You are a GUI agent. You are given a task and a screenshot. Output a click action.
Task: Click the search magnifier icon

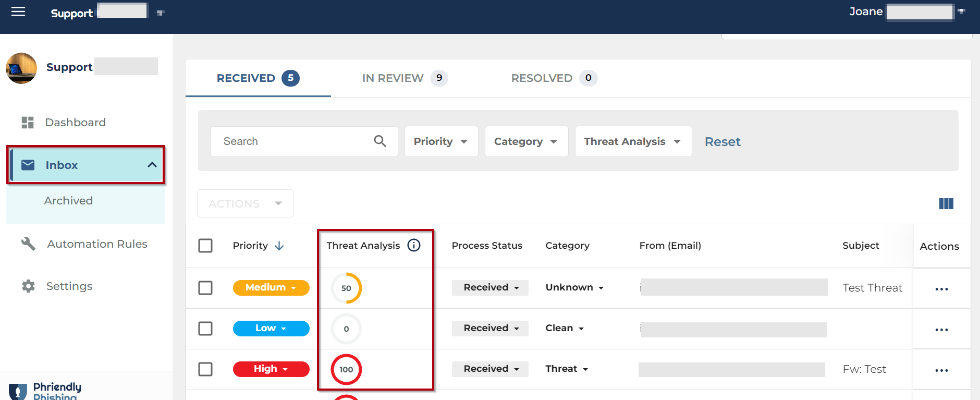(x=380, y=141)
